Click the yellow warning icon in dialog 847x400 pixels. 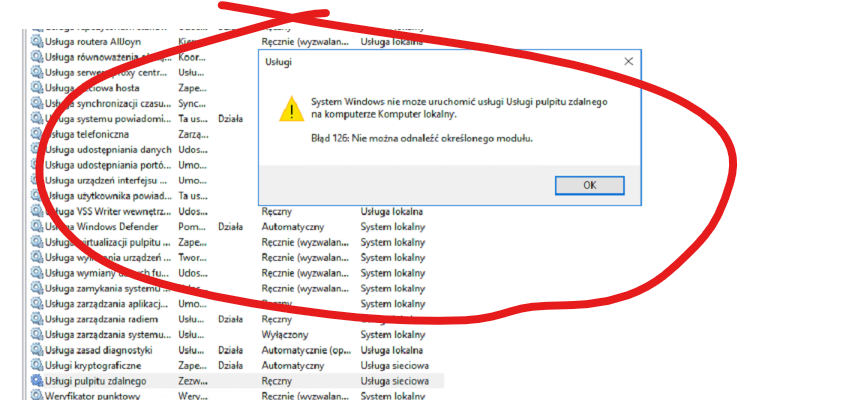[292, 109]
